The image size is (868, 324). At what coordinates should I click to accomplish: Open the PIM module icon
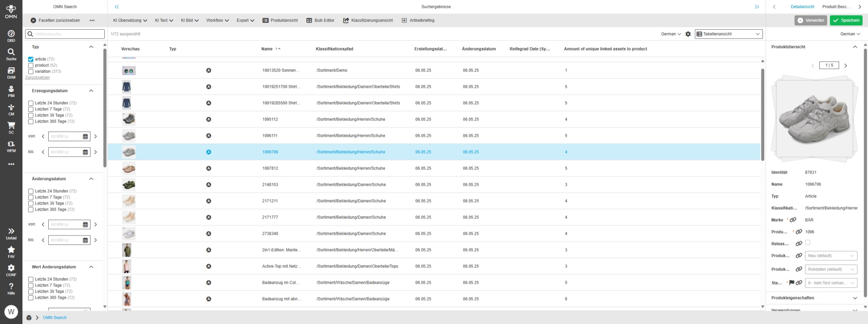[x=11, y=91]
